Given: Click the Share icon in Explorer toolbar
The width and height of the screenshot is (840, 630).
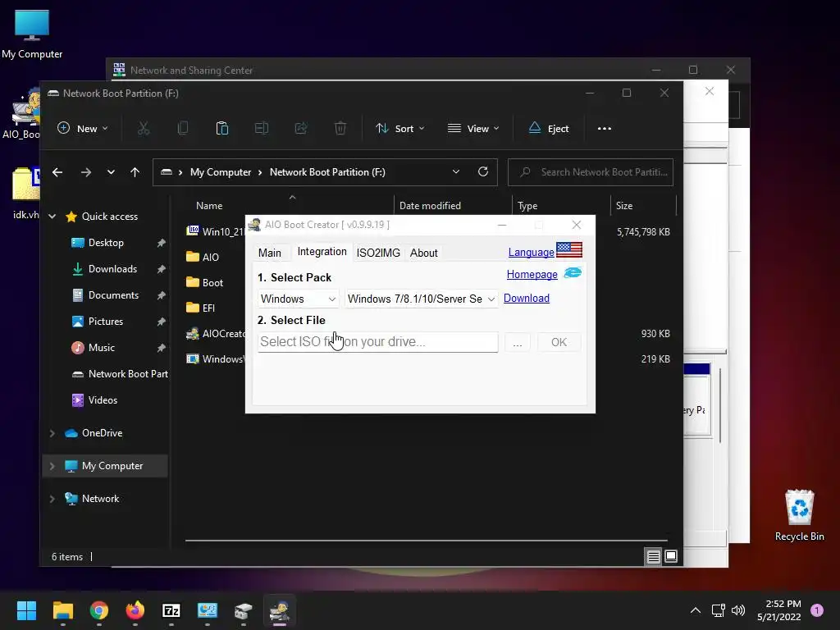Looking at the screenshot, I should [x=301, y=129].
